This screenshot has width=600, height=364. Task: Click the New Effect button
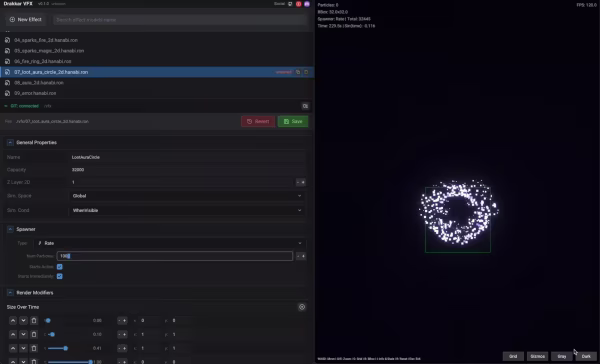point(26,20)
